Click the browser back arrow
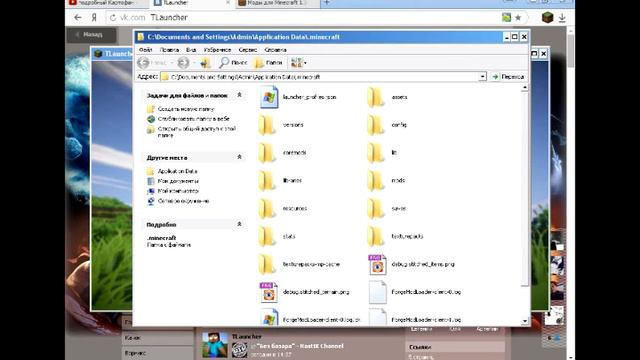Image resolution: width=640 pixels, height=360 pixels. point(78,18)
